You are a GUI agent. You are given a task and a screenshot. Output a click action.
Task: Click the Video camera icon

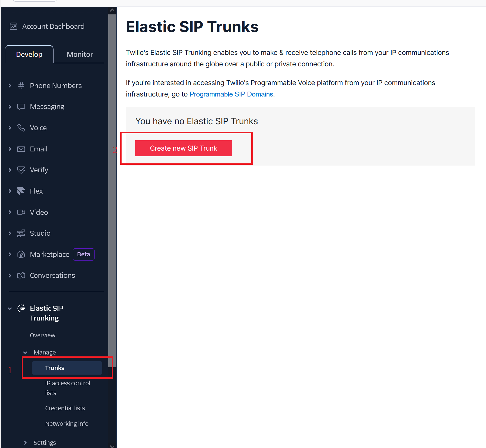click(x=21, y=212)
